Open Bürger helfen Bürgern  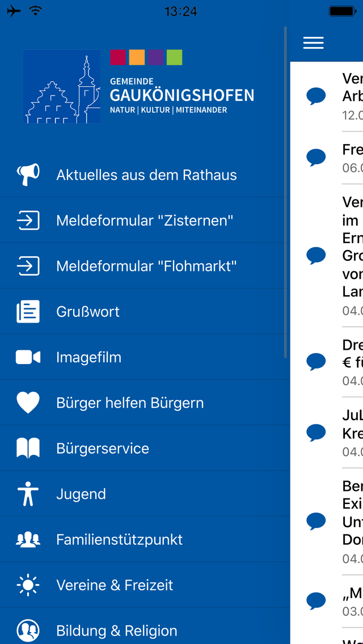(145, 402)
